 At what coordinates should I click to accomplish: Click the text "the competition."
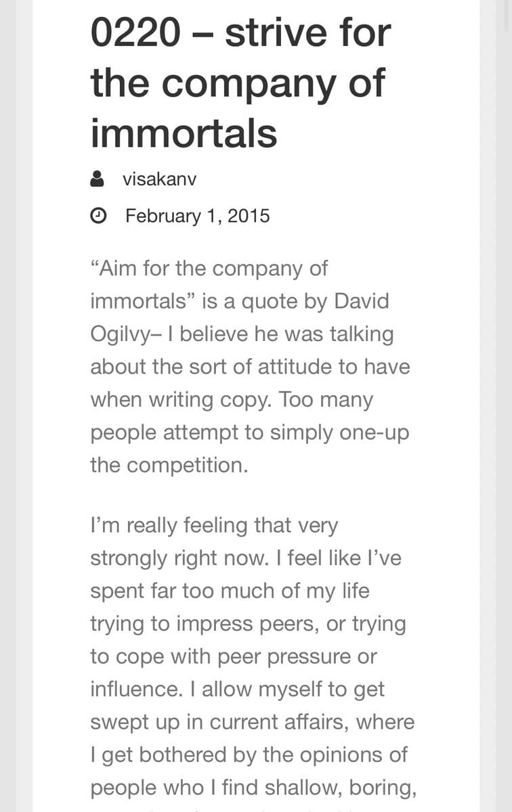pos(169,465)
